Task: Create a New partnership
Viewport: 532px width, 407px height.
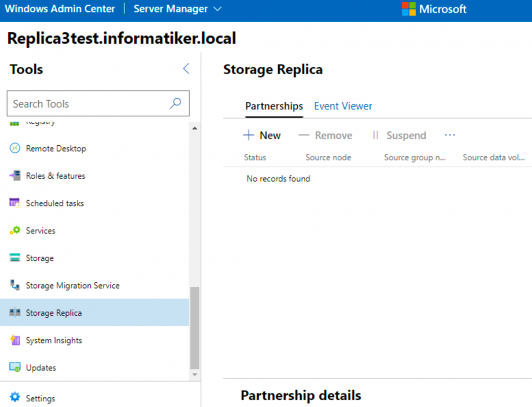Action: pyautogui.click(x=262, y=135)
